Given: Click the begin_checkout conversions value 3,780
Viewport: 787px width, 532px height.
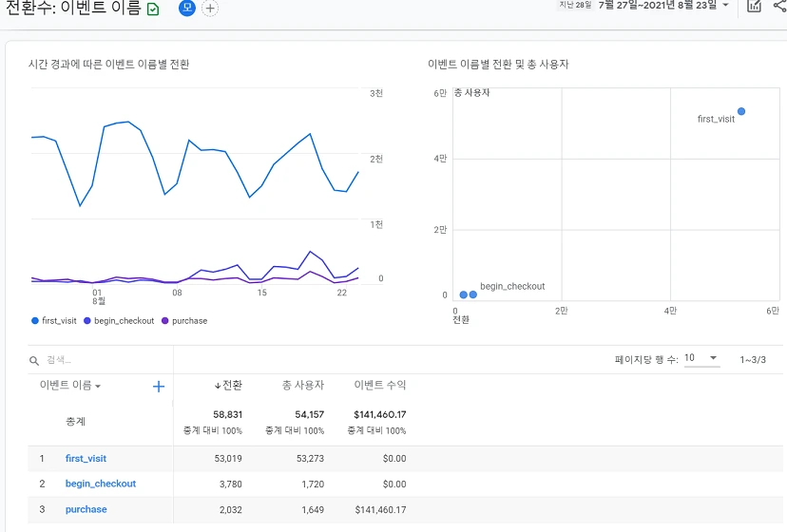Looking at the screenshot, I should (x=230, y=484).
